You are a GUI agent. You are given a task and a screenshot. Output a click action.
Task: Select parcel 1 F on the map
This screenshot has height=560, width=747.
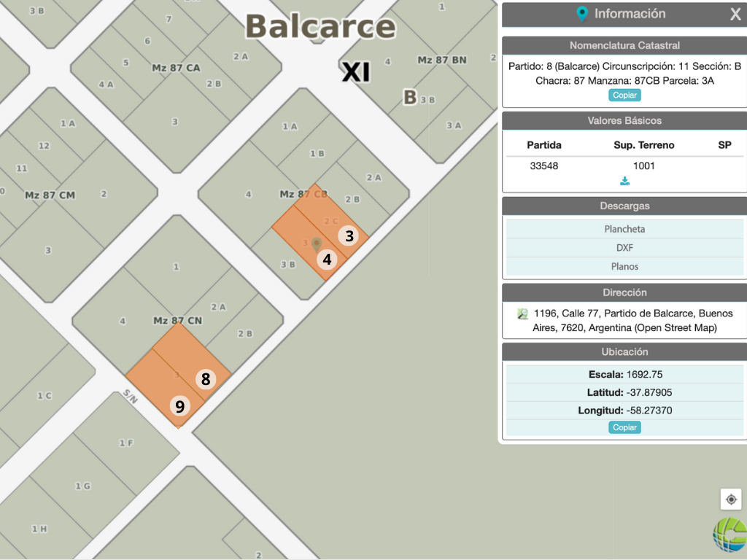point(126,443)
